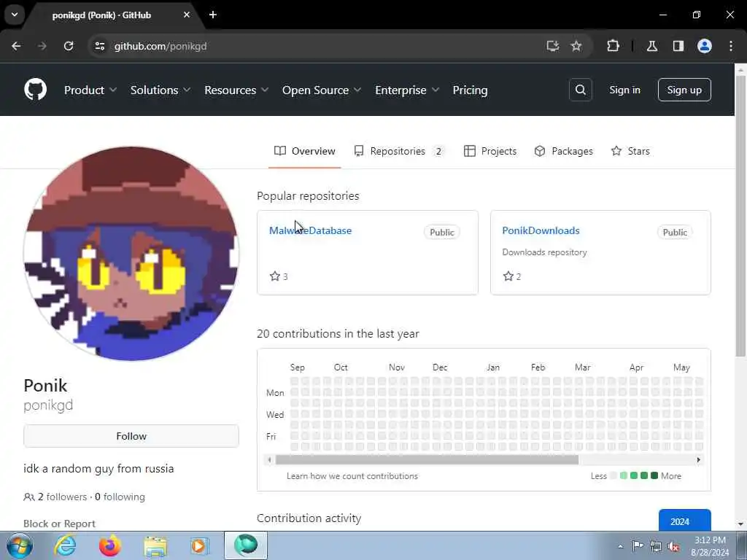Show hidden tray icons arrow
The width and height of the screenshot is (747, 560).
coord(620,546)
